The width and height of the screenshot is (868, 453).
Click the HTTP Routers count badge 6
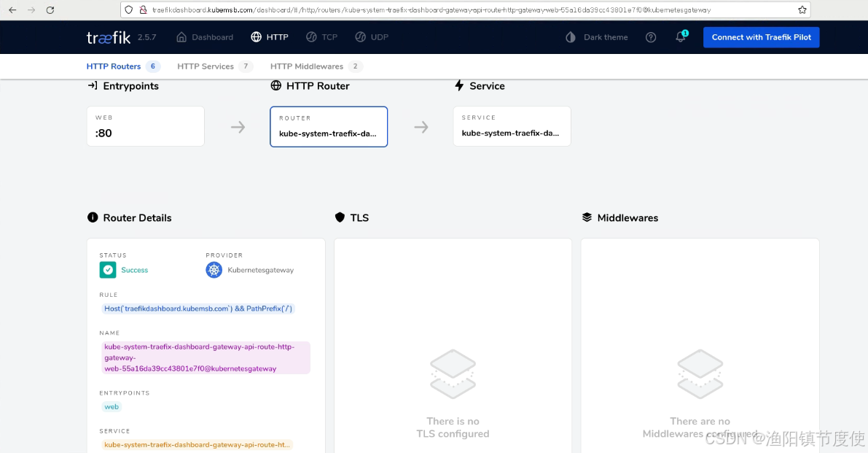[x=153, y=66]
